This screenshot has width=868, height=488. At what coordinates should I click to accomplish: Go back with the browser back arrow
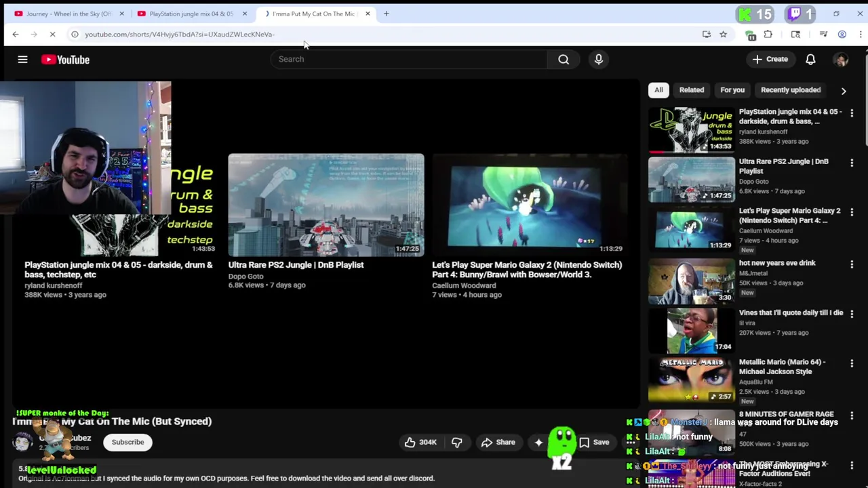point(16,34)
